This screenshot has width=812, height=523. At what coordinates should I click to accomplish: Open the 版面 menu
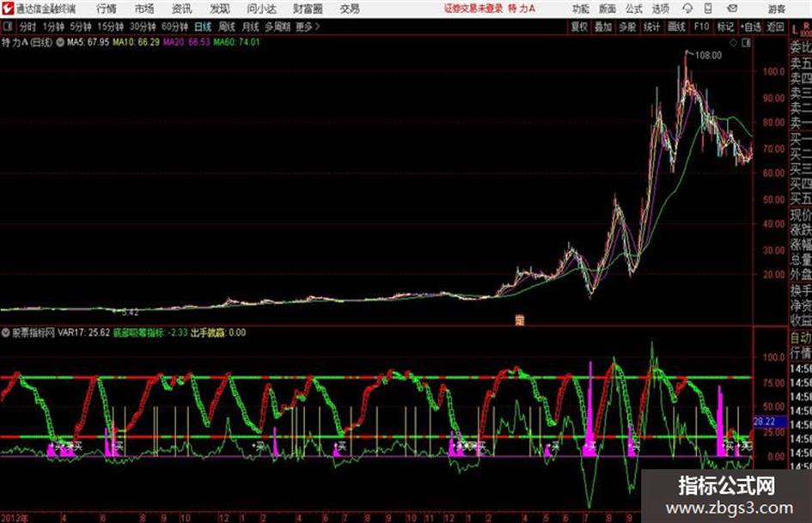click(607, 9)
